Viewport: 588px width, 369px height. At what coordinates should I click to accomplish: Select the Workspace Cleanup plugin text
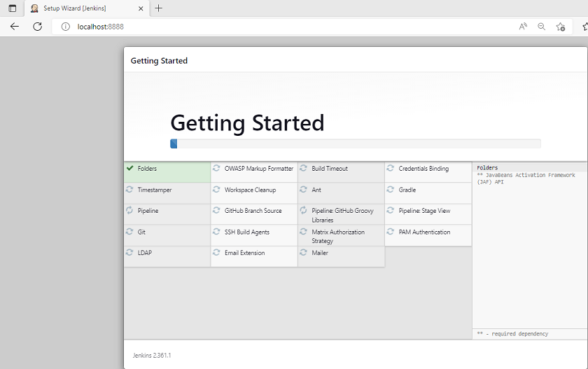tap(250, 190)
